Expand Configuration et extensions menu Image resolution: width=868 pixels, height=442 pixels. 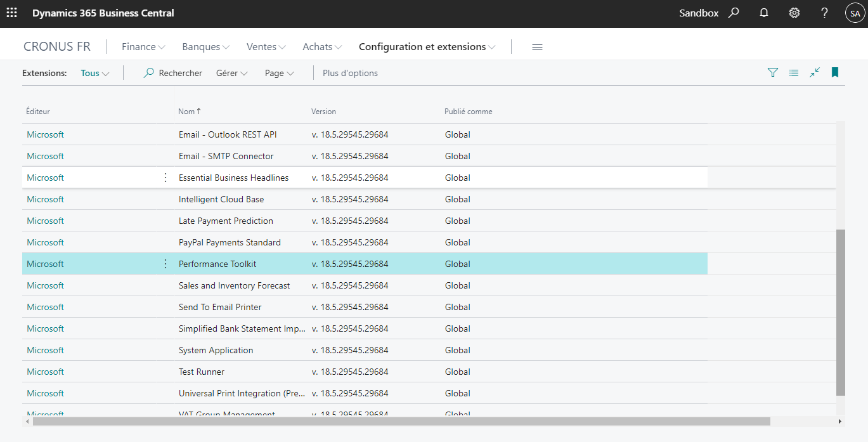427,47
